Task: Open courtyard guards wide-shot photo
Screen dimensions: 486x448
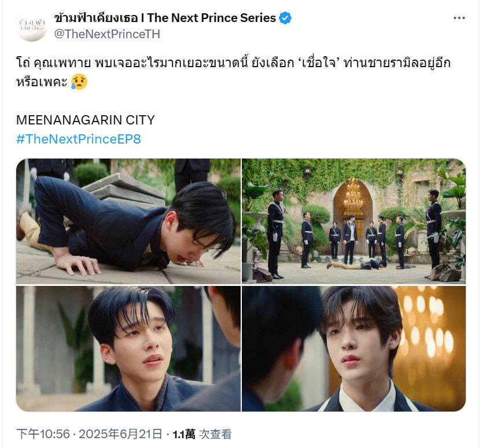Action: [x=354, y=221]
